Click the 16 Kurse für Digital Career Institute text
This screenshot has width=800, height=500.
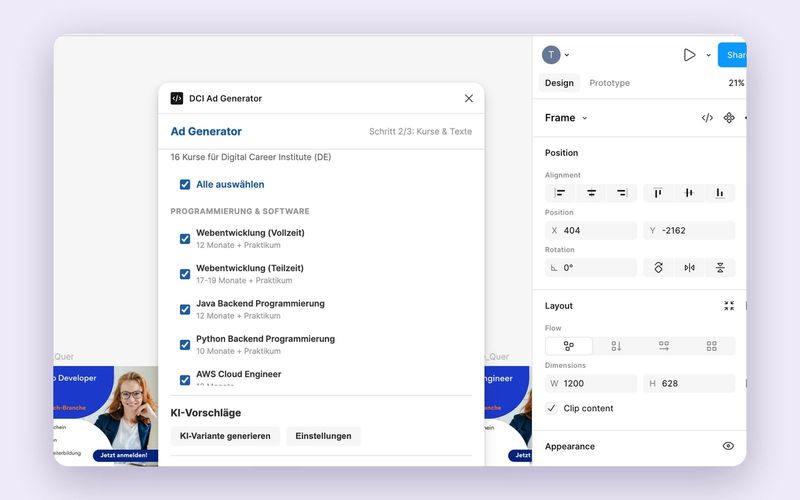coord(251,157)
